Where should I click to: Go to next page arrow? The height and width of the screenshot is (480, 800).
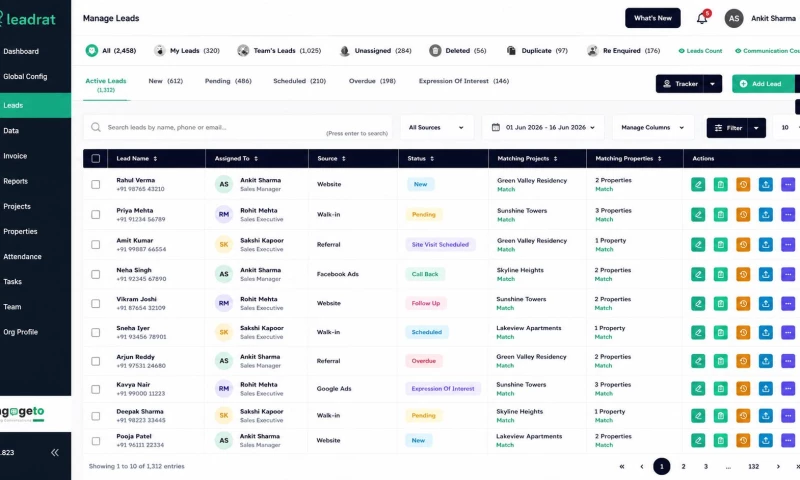(778, 466)
